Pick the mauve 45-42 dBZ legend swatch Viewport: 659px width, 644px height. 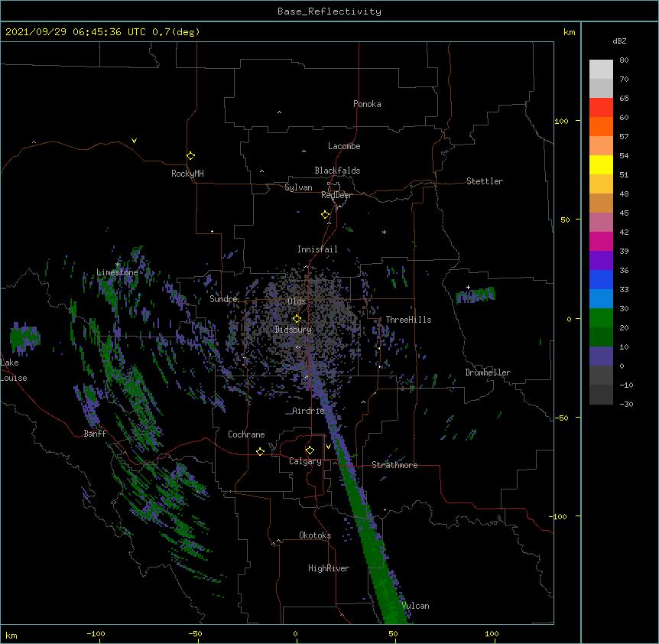click(x=601, y=222)
